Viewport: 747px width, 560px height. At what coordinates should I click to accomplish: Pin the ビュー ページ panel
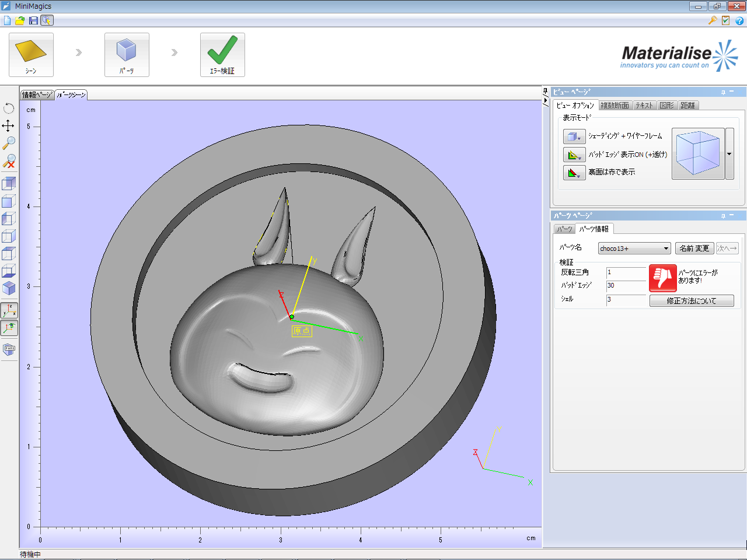click(723, 92)
